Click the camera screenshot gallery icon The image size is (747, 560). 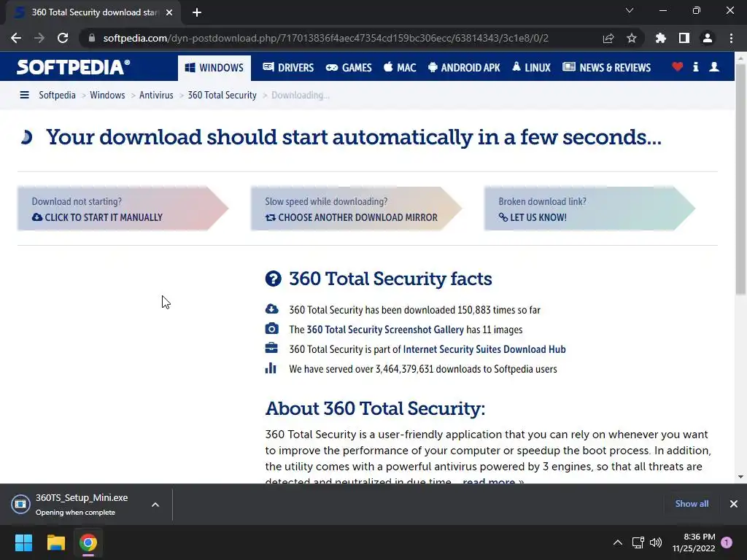(x=271, y=329)
